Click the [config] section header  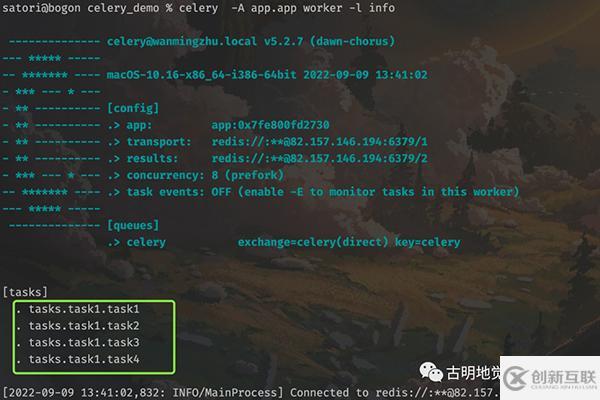point(133,108)
